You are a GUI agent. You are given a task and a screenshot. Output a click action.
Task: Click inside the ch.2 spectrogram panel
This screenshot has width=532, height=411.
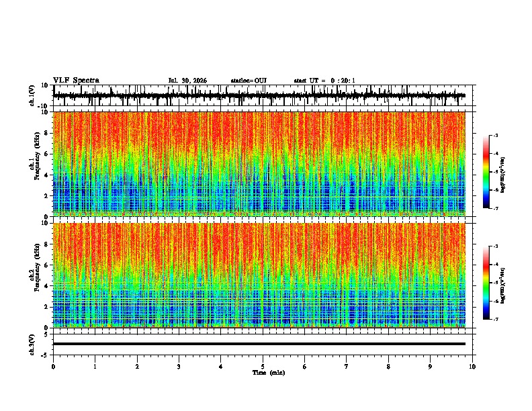259,275
